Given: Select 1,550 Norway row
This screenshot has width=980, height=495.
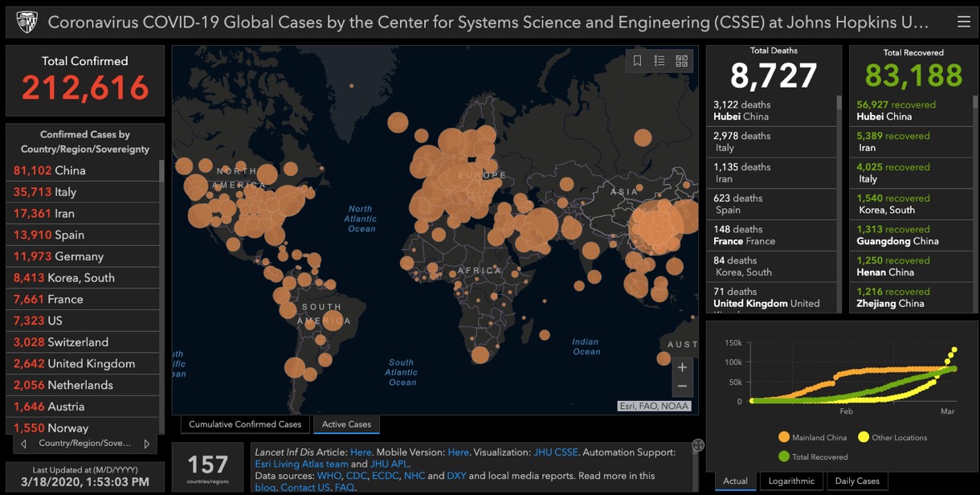Looking at the screenshot, I should pyautogui.click(x=84, y=427).
